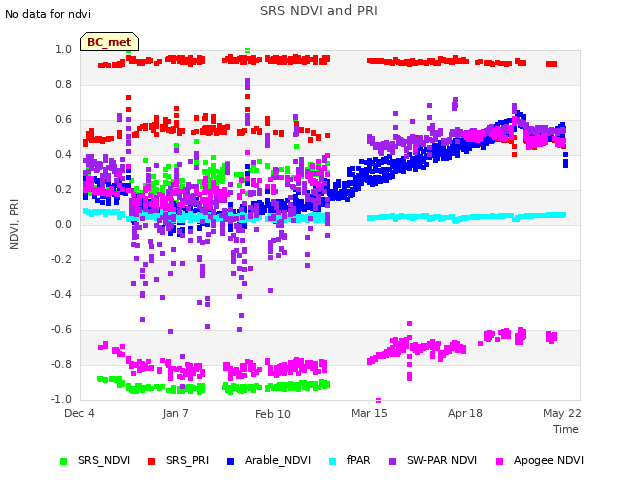Click the 0.0 y-axis tick label
The image size is (640, 480).
(63, 224)
